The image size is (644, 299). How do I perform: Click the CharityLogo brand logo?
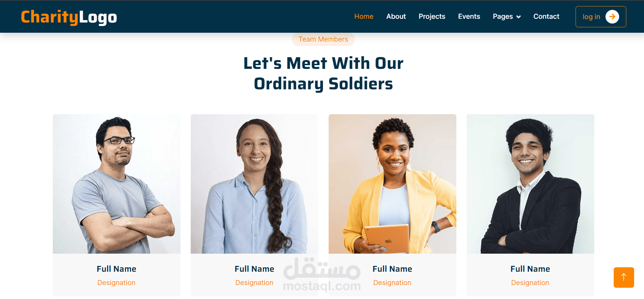pyautogui.click(x=69, y=17)
